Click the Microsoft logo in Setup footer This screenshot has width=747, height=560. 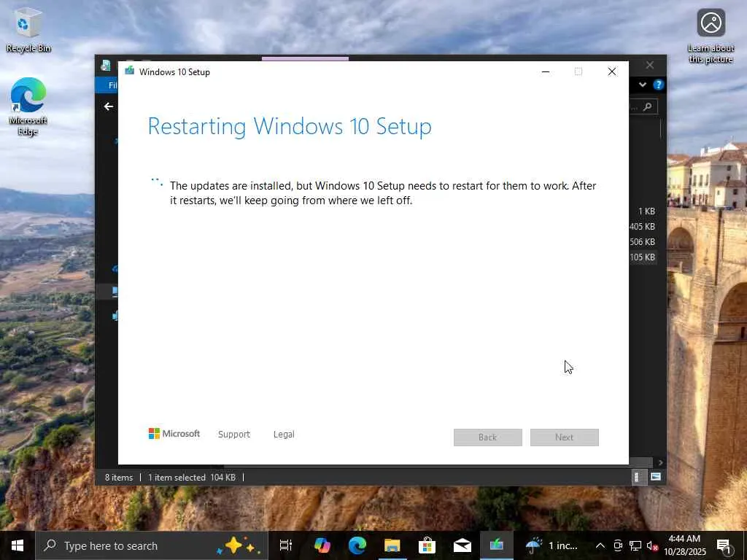pos(174,434)
